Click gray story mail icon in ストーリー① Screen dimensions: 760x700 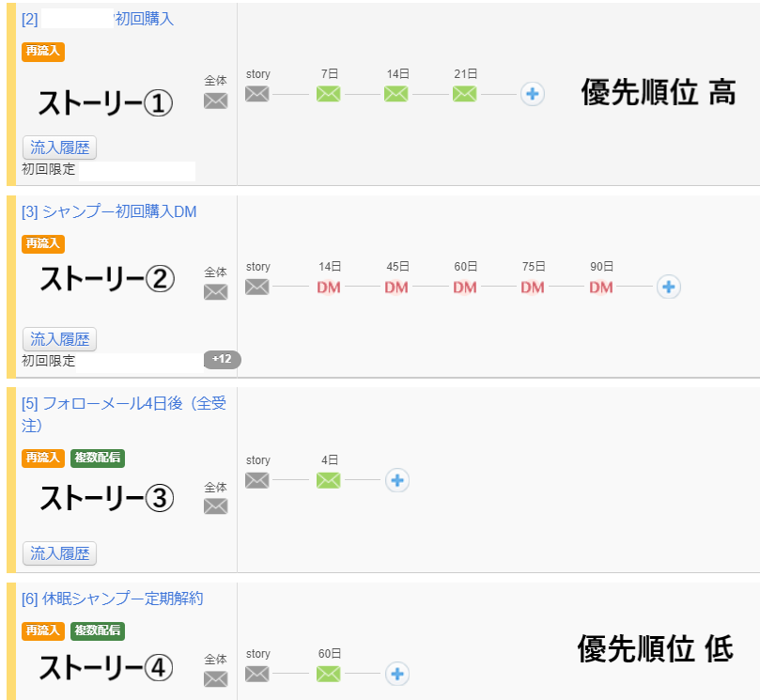(x=257, y=94)
